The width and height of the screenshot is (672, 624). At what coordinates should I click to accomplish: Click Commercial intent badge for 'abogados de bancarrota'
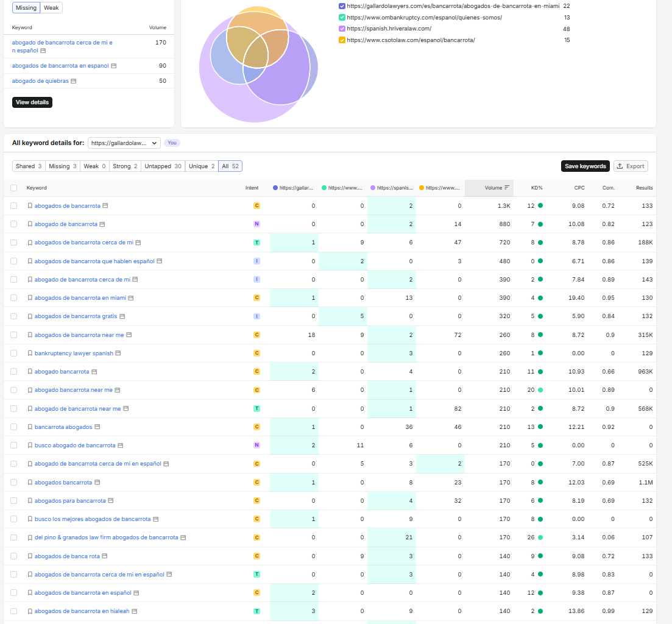click(256, 206)
